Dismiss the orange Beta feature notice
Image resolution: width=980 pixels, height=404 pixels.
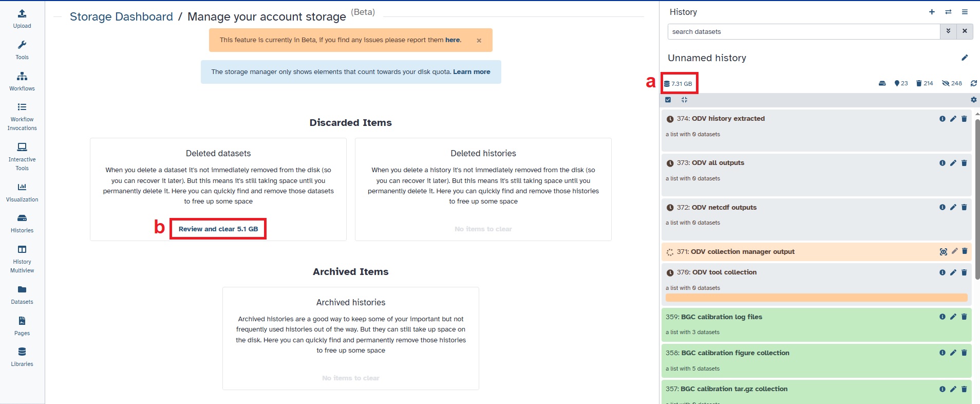click(x=479, y=40)
